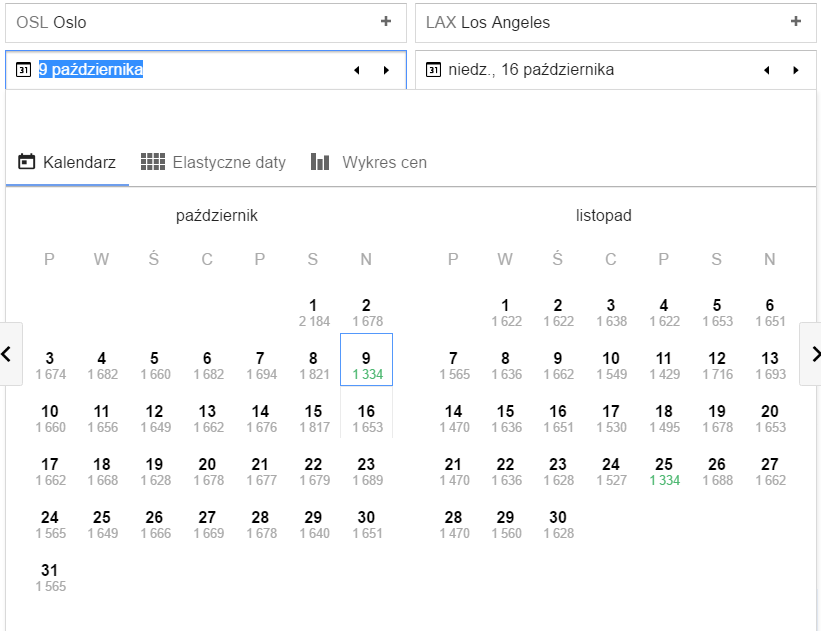The height and width of the screenshot is (631, 821).
Task: Move departure date one day earlier
Action: click(357, 70)
